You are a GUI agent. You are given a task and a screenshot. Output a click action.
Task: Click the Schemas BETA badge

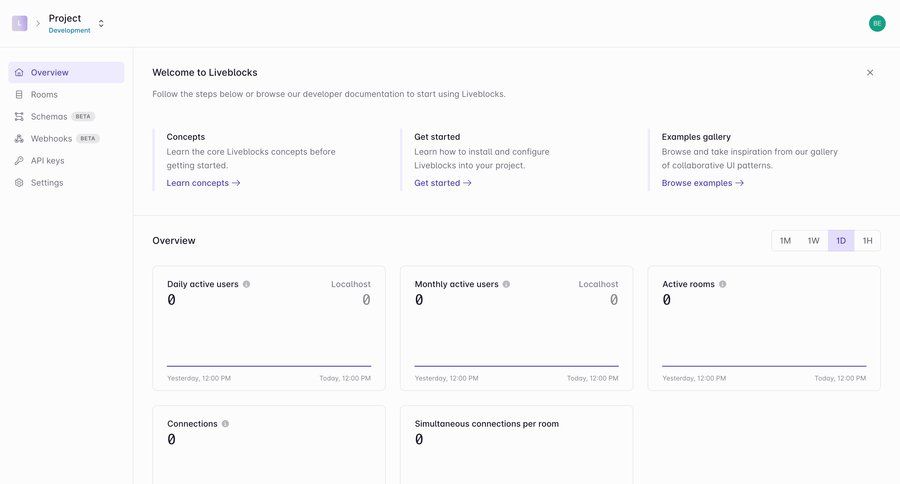click(x=83, y=117)
